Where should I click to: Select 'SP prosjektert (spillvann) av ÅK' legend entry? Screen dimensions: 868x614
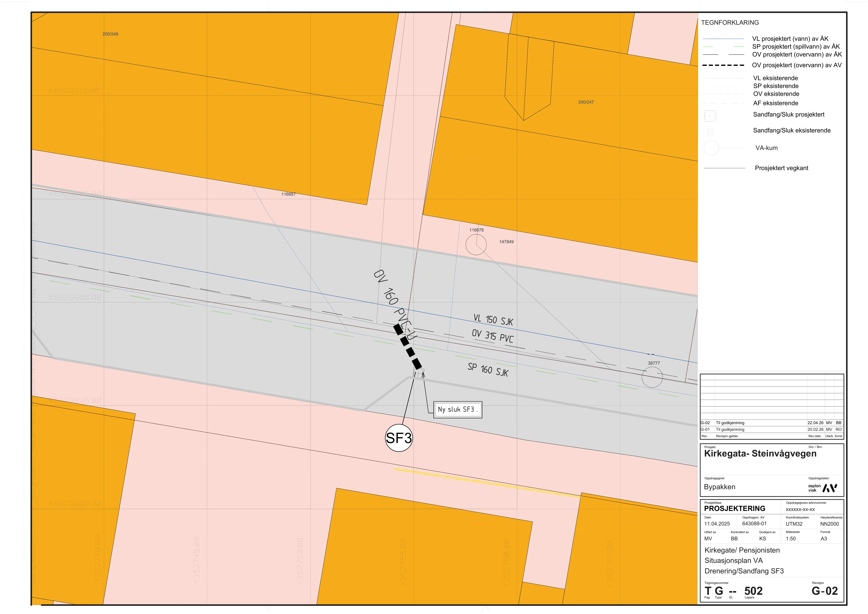tap(796, 47)
